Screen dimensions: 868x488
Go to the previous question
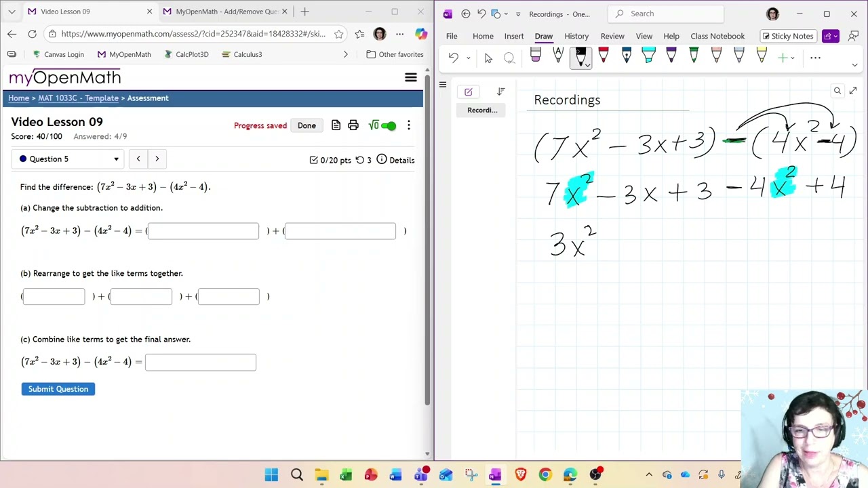138,159
